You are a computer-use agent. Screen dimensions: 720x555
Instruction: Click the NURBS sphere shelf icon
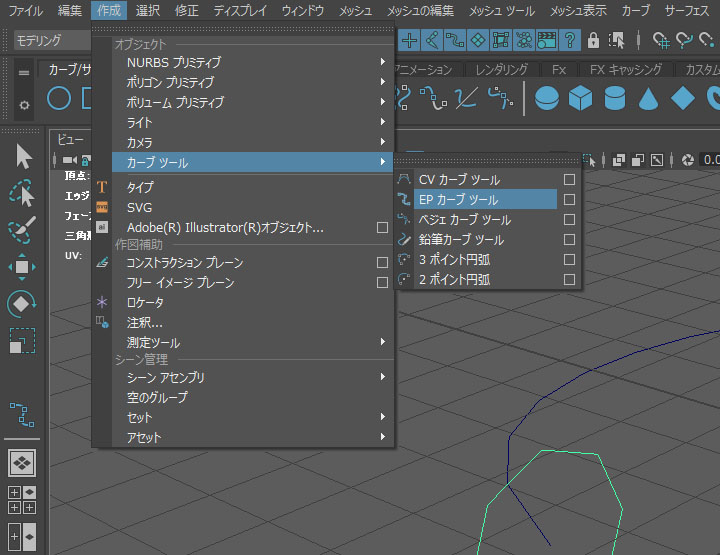click(547, 98)
